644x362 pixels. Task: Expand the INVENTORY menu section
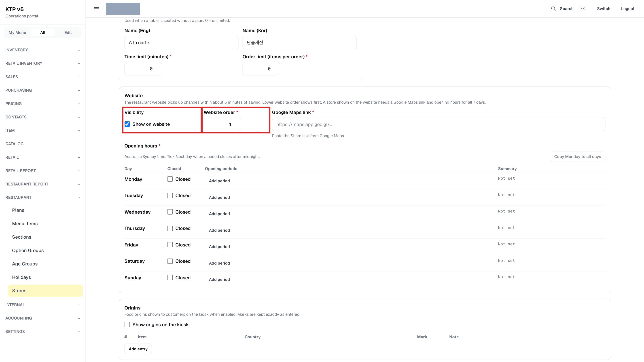[x=43, y=50]
